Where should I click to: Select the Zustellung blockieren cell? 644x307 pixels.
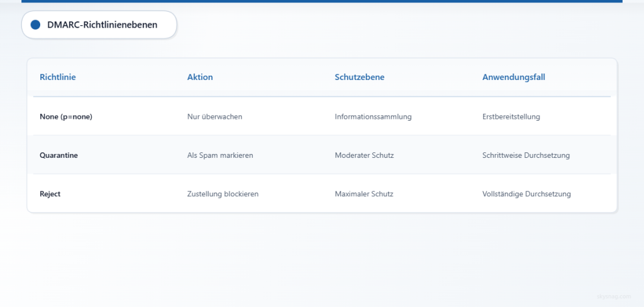(223, 194)
